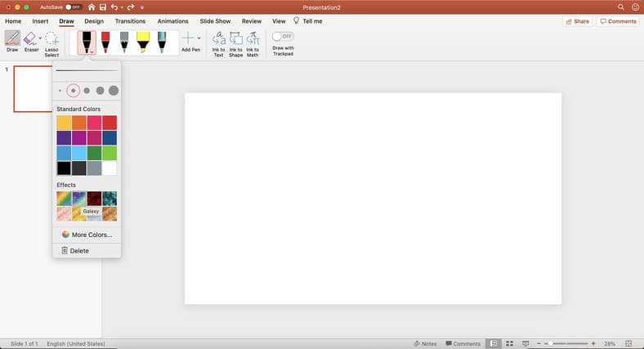This screenshot has height=349, width=644.
Task: Pick the black pen in the pen gallery
Action: pos(87,43)
